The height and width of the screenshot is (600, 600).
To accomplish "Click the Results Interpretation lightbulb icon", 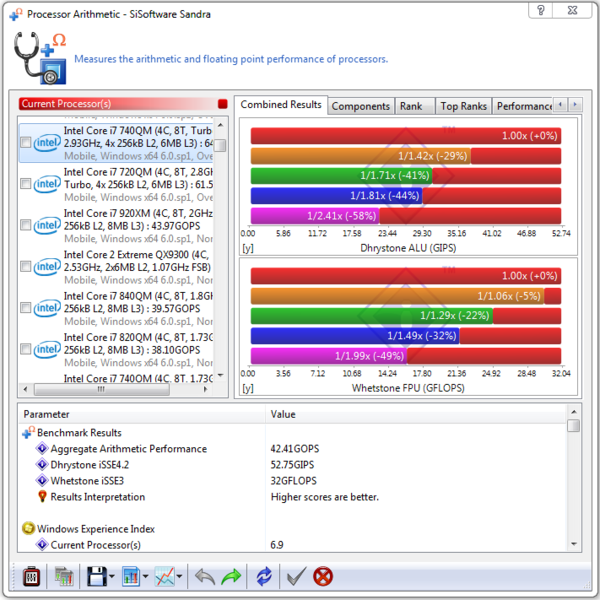I will pyautogui.click(x=42, y=496).
